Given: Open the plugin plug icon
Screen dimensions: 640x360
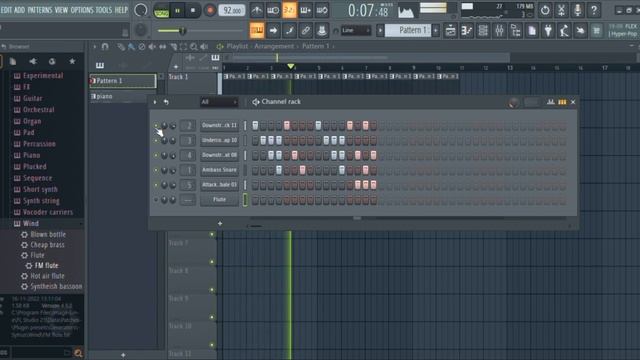Looking at the screenshot, I should tap(548, 31).
